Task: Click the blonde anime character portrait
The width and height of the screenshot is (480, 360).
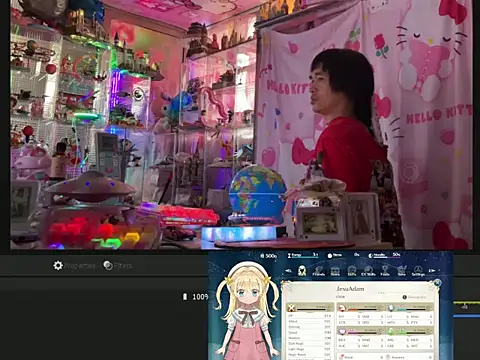Action: (246, 312)
